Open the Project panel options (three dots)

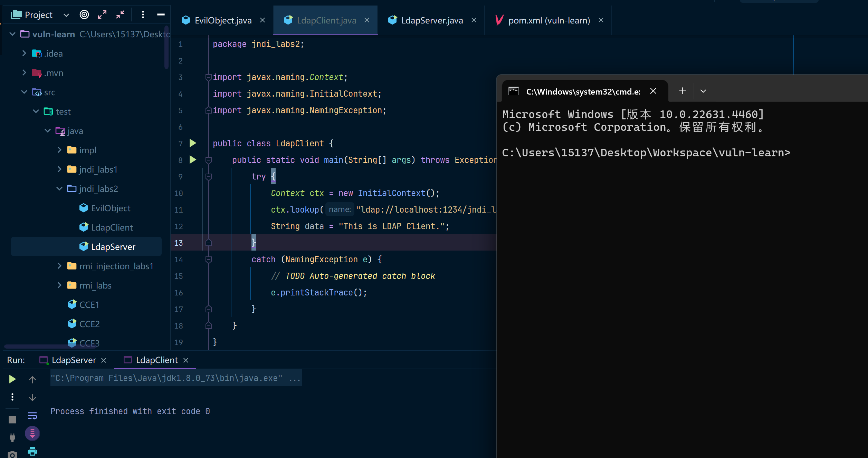(x=143, y=14)
